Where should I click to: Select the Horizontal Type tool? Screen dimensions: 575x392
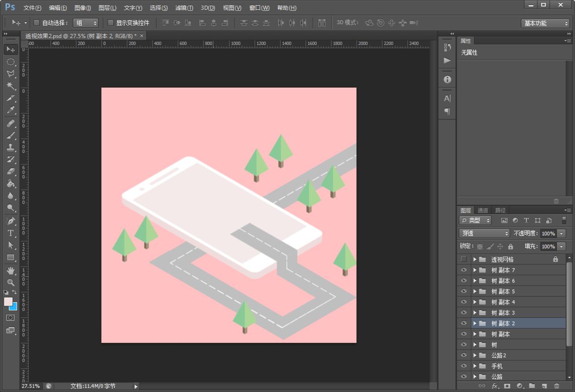click(11, 233)
